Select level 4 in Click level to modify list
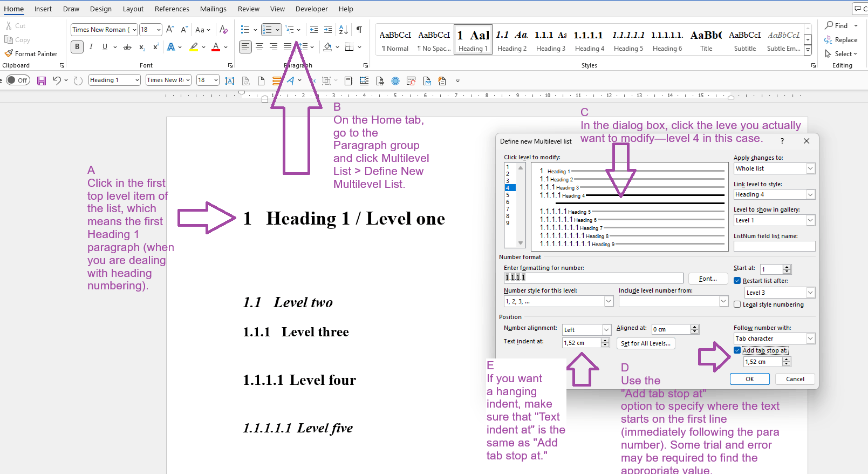Viewport: 868px width, 474px height. coord(510,188)
